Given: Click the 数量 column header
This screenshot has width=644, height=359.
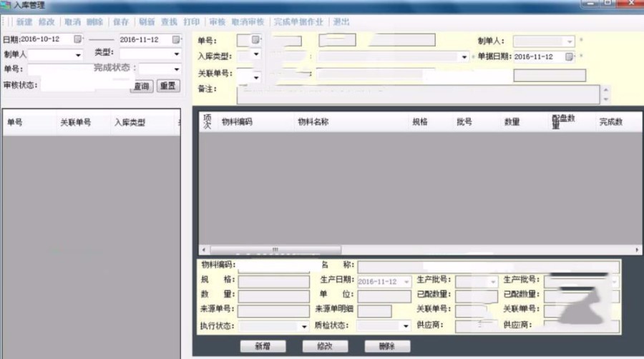Looking at the screenshot, I should coord(512,122).
